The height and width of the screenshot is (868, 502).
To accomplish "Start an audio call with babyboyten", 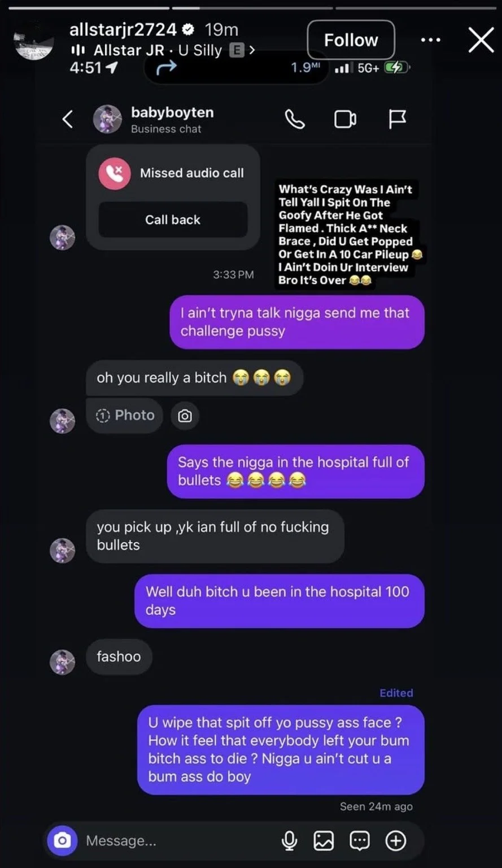I will coord(295,119).
